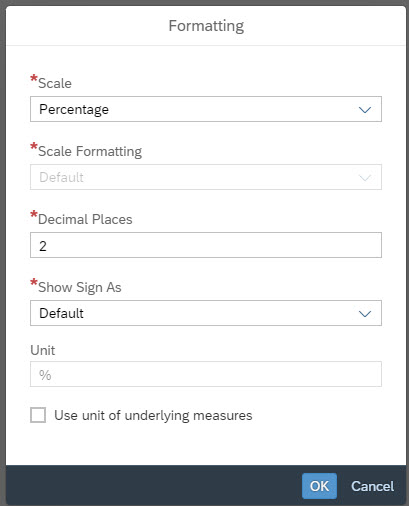Focus the Decimal Places input field

[x=206, y=245]
